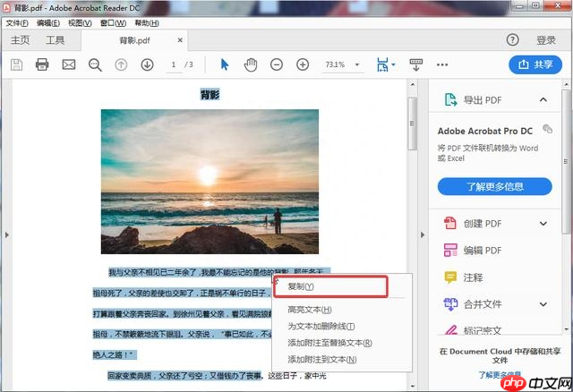573x392 pixels.
Task: Click the document vertical scrollbar thumb
Action: point(412,124)
